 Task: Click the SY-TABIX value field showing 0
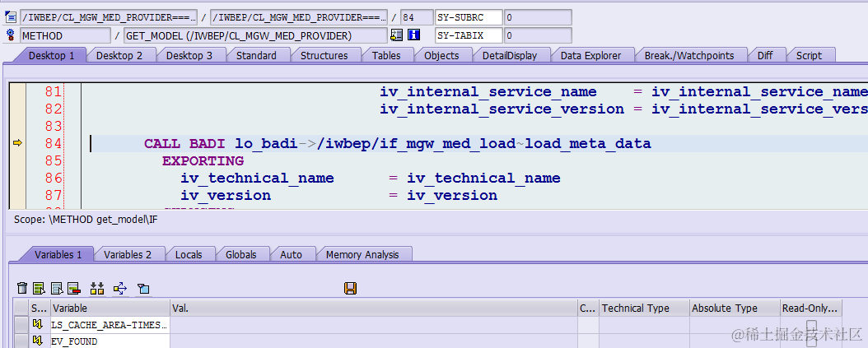[538, 36]
